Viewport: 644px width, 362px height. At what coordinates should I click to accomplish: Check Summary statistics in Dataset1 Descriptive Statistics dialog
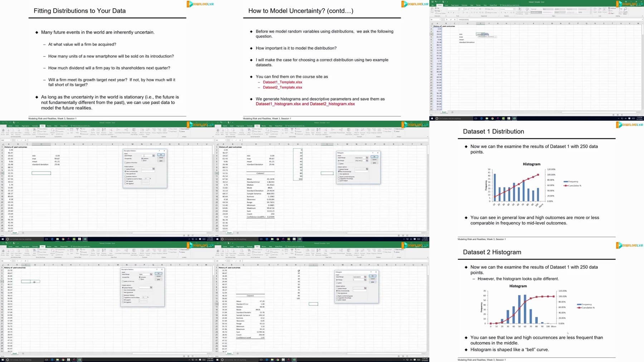(125, 177)
